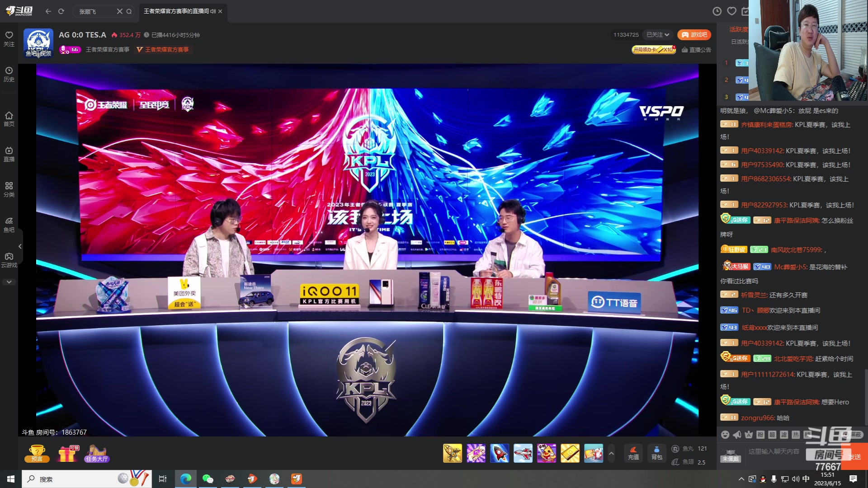Toggle the 超 option in chat toolbar
The height and width of the screenshot is (488, 868).
click(772, 435)
